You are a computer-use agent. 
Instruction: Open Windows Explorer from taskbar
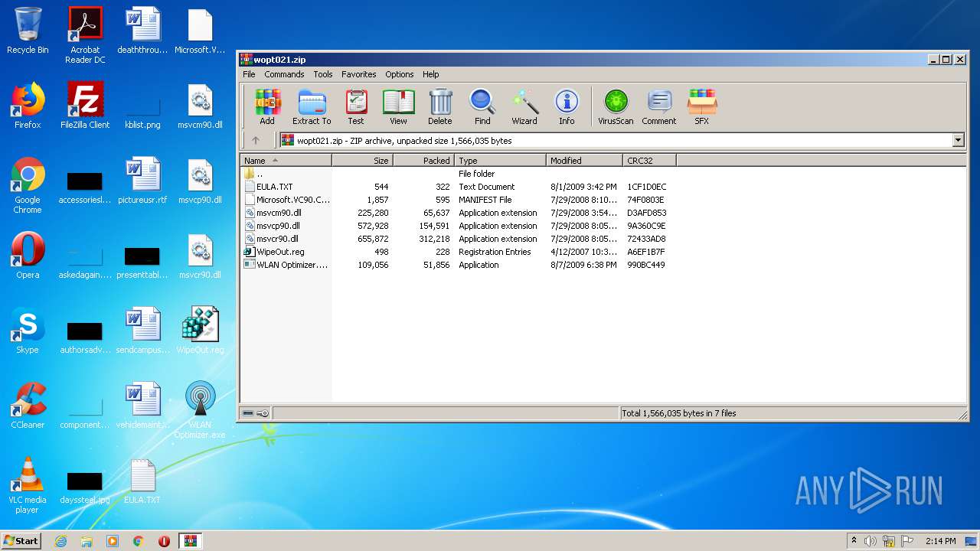click(x=87, y=541)
